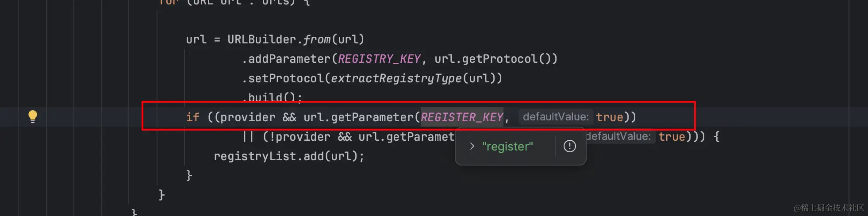The image size is (868, 216).
Task: Select the green "register" string value
Action: point(507,147)
